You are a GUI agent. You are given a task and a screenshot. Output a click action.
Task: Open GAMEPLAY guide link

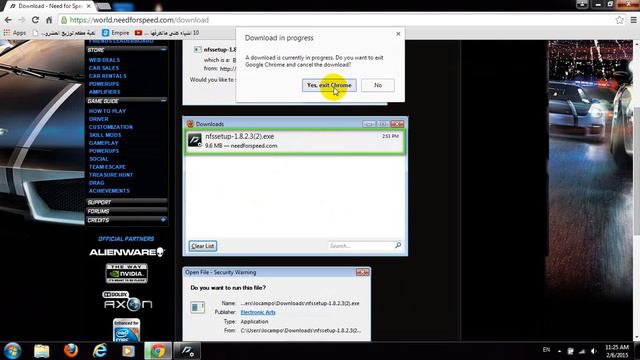tap(104, 143)
